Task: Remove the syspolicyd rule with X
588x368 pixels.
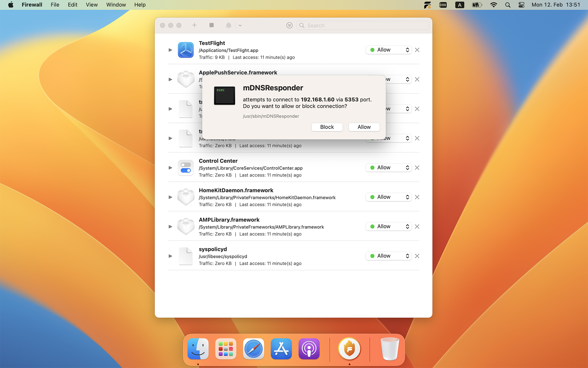Action: [x=417, y=256]
